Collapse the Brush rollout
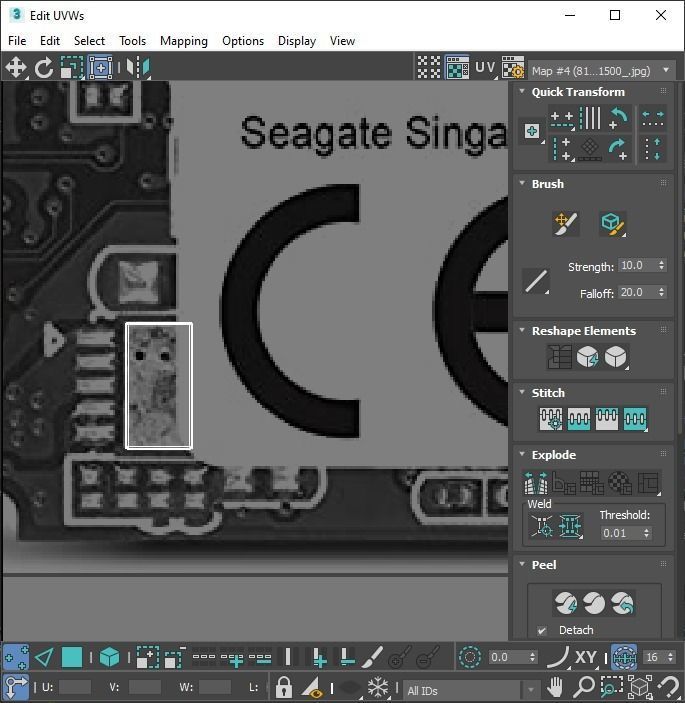This screenshot has height=703, width=685. pyautogui.click(x=522, y=183)
